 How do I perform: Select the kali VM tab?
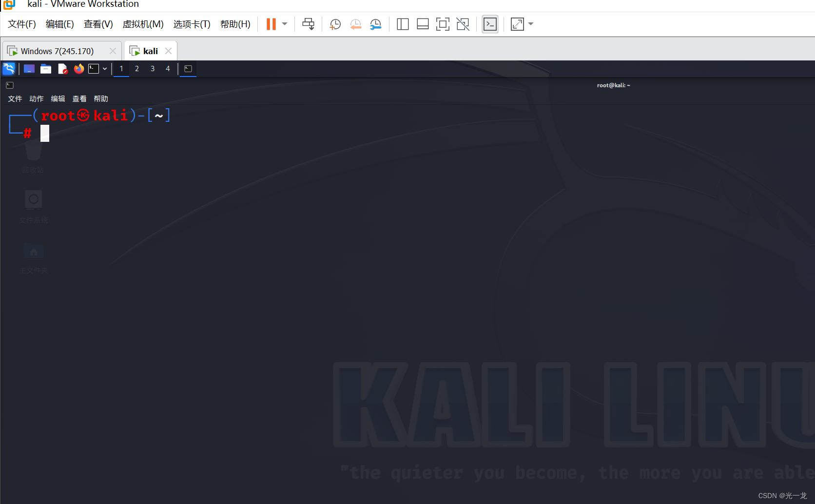[150, 51]
